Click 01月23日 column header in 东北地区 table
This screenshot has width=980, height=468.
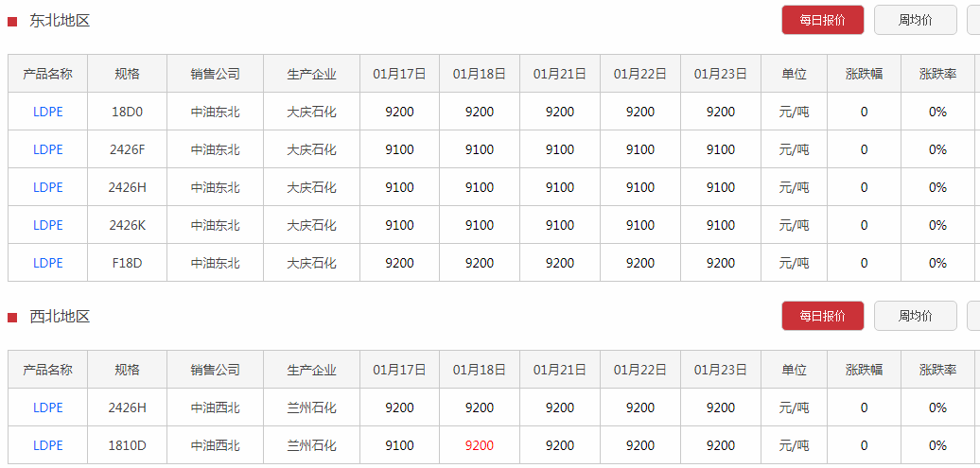721,74
